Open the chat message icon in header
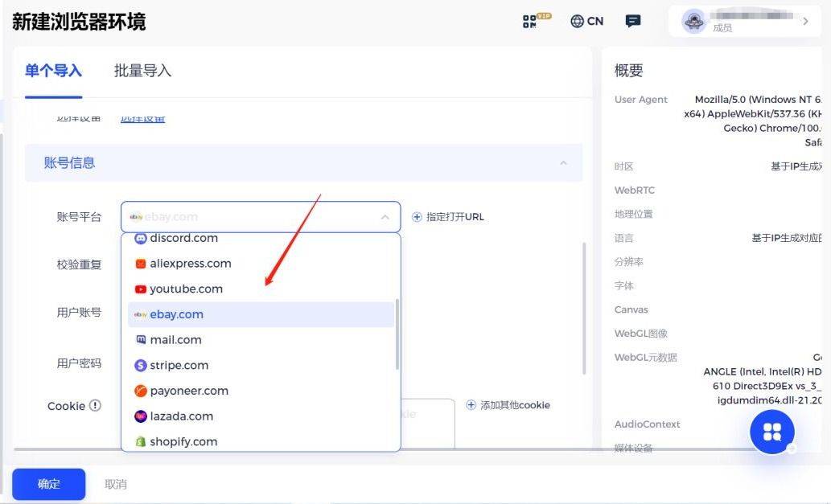The image size is (831, 504). 632,21
